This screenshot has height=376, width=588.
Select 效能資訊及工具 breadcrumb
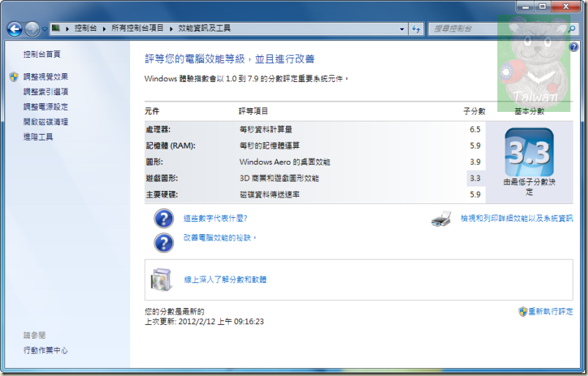[204, 28]
